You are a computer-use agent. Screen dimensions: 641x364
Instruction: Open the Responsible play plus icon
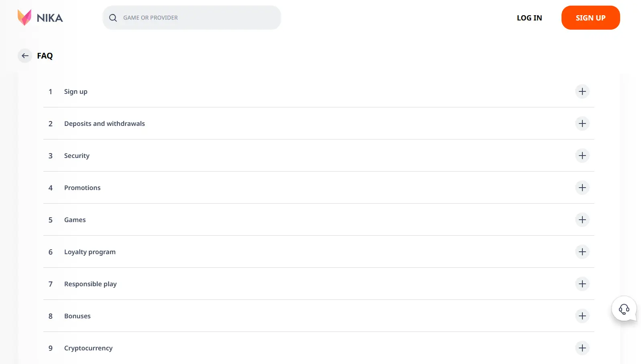[x=582, y=284]
